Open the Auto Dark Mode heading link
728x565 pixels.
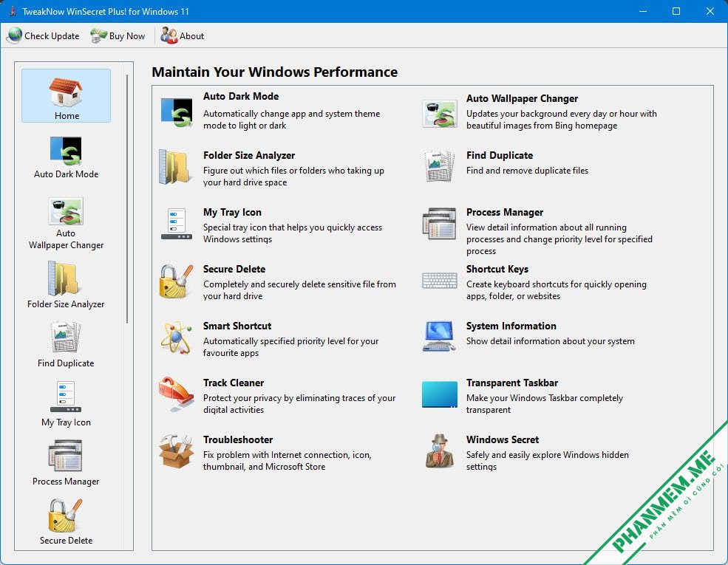tap(241, 97)
